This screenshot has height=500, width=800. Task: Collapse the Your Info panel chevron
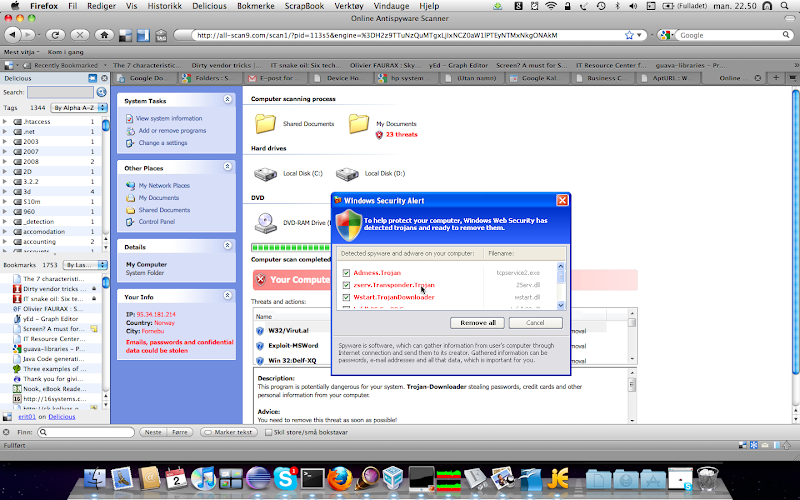coord(228,295)
